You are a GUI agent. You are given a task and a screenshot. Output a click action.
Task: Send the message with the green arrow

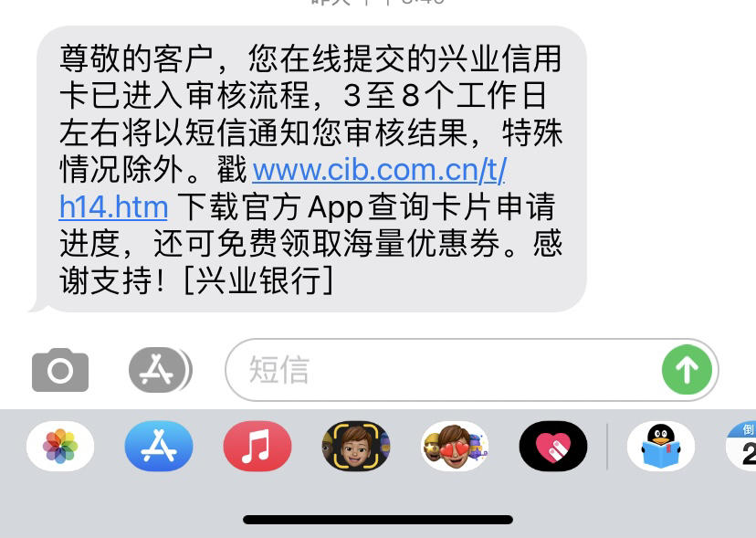coord(687,370)
